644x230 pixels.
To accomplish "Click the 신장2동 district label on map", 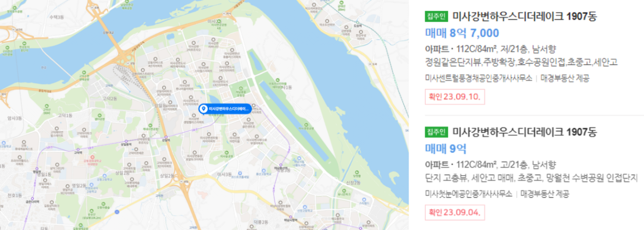I will coord(353,182).
